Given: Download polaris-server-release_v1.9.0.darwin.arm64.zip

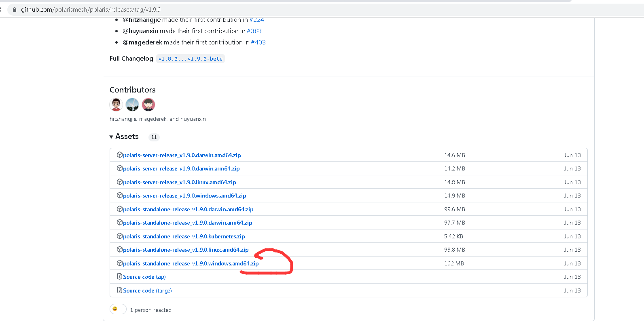Looking at the screenshot, I should tap(181, 168).
